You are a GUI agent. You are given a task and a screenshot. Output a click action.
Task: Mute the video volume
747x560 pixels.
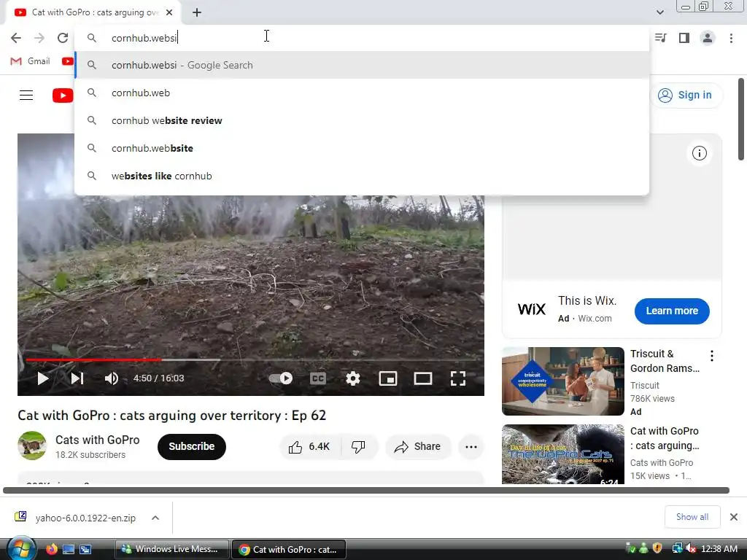point(112,378)
